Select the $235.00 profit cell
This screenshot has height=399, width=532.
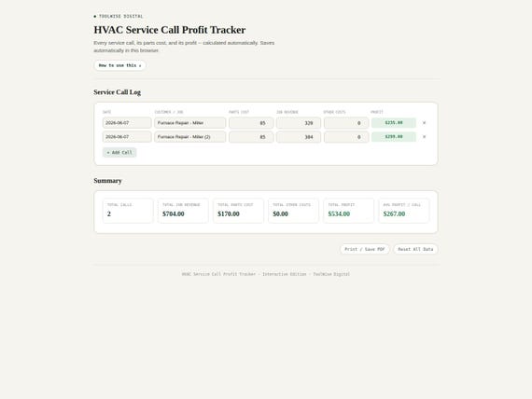click(394, 123)
